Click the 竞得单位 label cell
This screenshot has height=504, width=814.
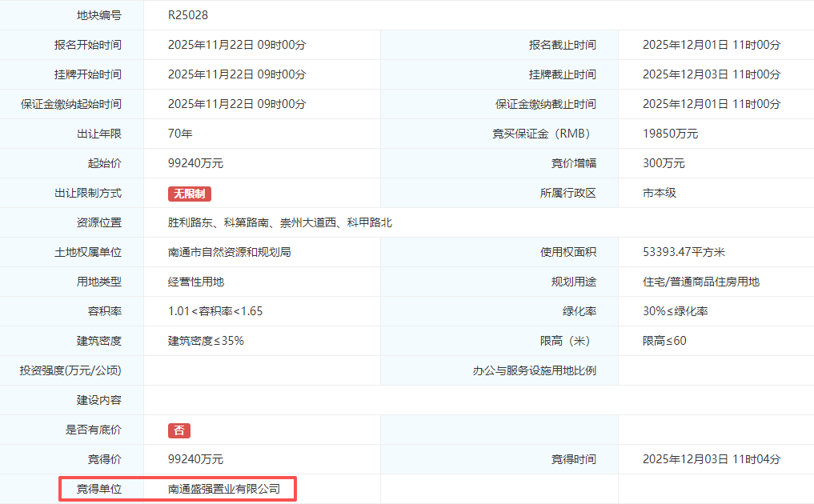pos(99,489)
